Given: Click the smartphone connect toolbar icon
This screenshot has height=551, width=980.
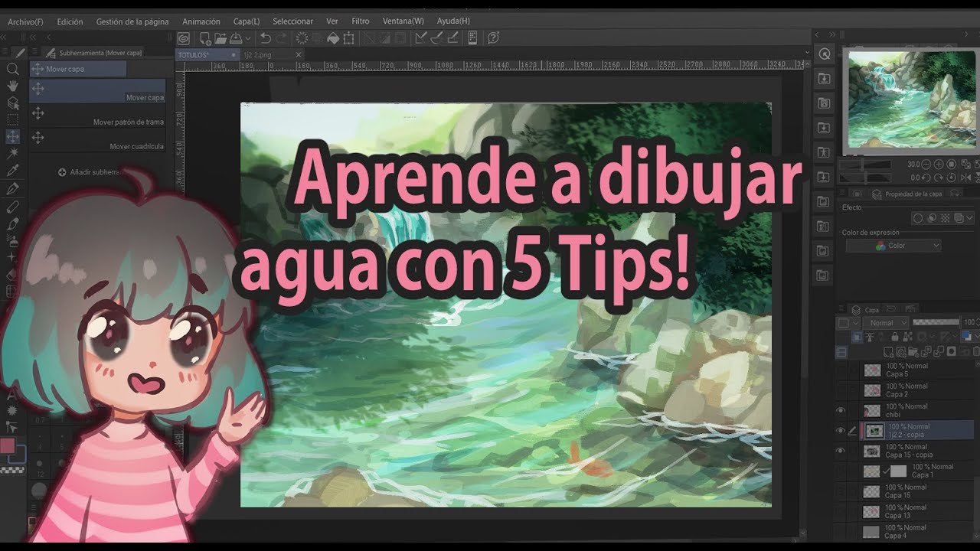Looking at the screenshot, I should point(473,38).
